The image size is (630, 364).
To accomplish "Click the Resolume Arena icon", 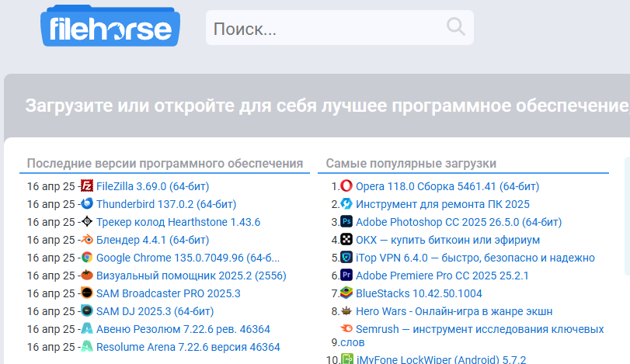I will pyautogui.click(x=87, y=346).
